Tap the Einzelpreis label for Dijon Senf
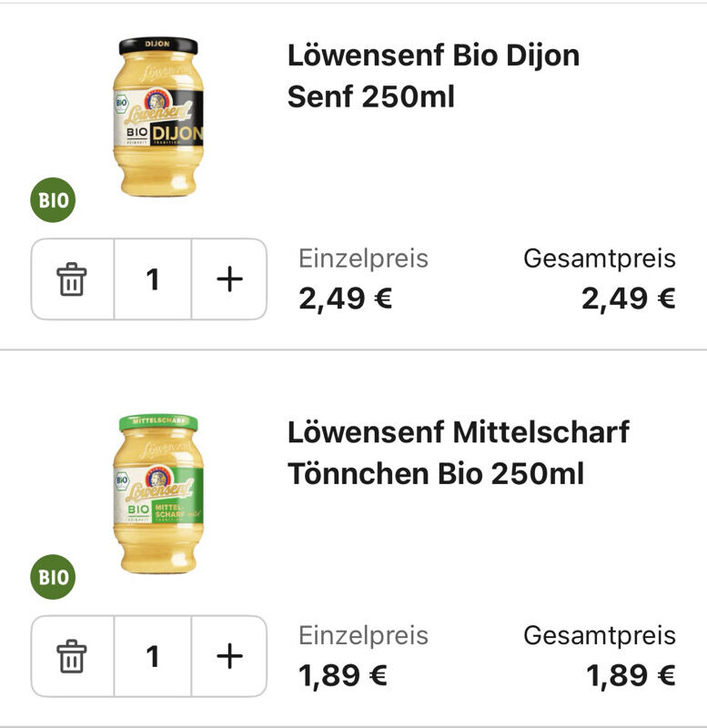 [363, 259]
